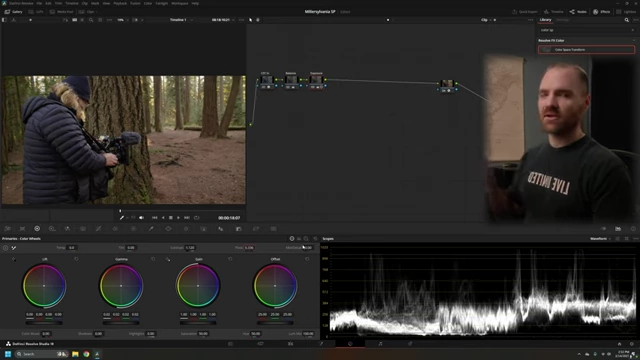Open the Qualifier eyedropper palette
The width and height of the screenshot is (640, 360).
click(151, 229)
